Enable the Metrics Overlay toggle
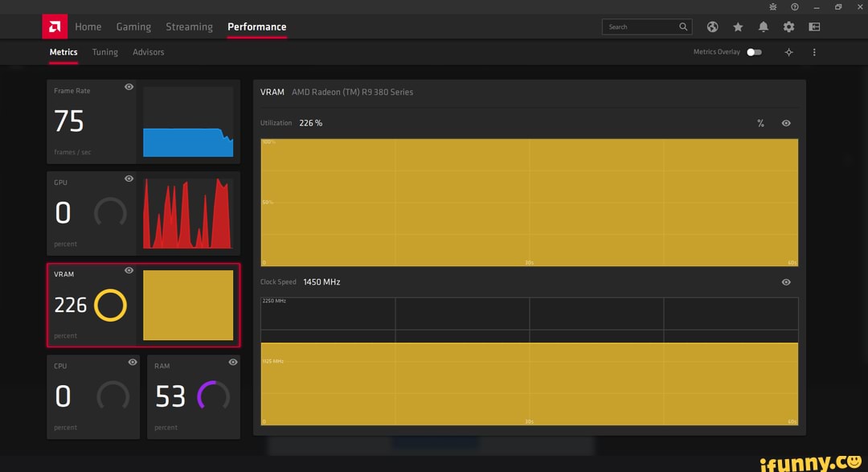The height and width of the screenshot is (472, 868). click(x=754, y=51)
